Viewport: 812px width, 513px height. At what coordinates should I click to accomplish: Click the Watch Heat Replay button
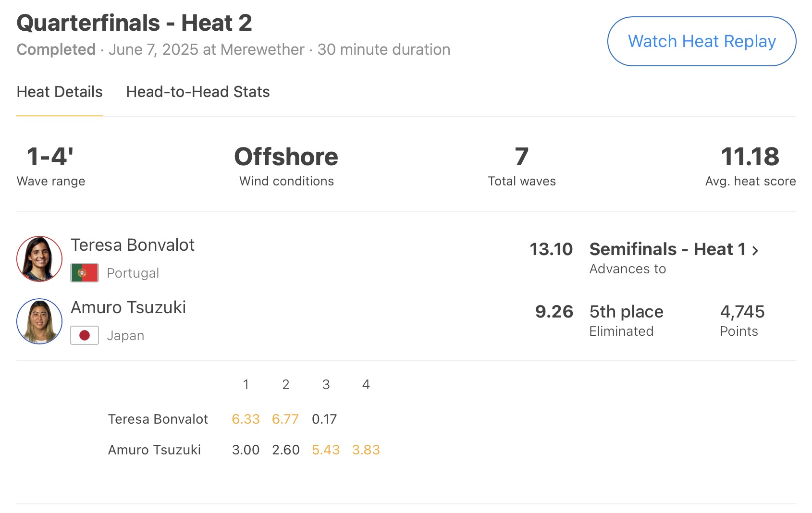(701, 41)
